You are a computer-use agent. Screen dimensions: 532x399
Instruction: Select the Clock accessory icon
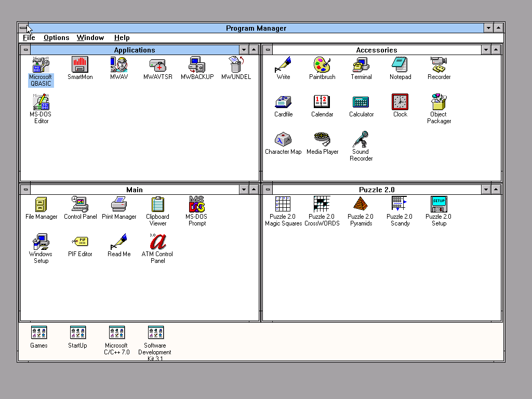[400, 102]
